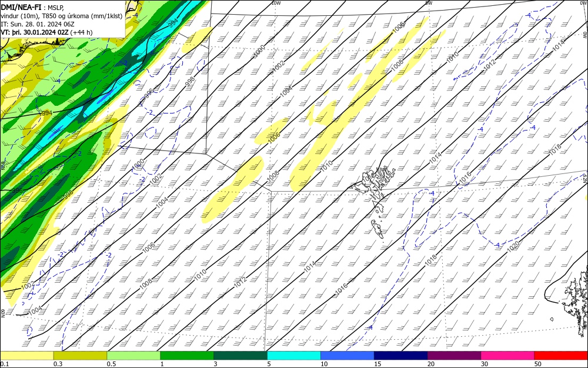This screenshot has height=368, width=588.
Task: Click the VT: þri. 30.01.2024 02Z line
Action: 46,32
